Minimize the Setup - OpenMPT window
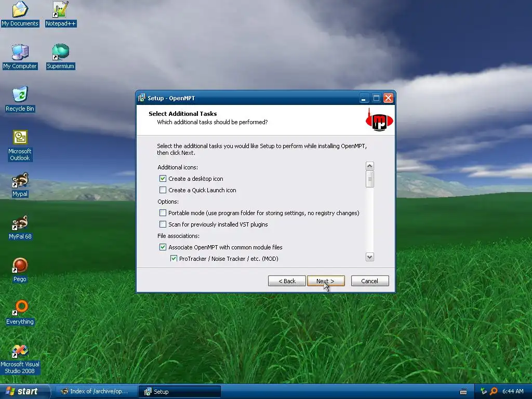Image resolution: width=532 pixels, height=399 pixels. coord(364,98)
